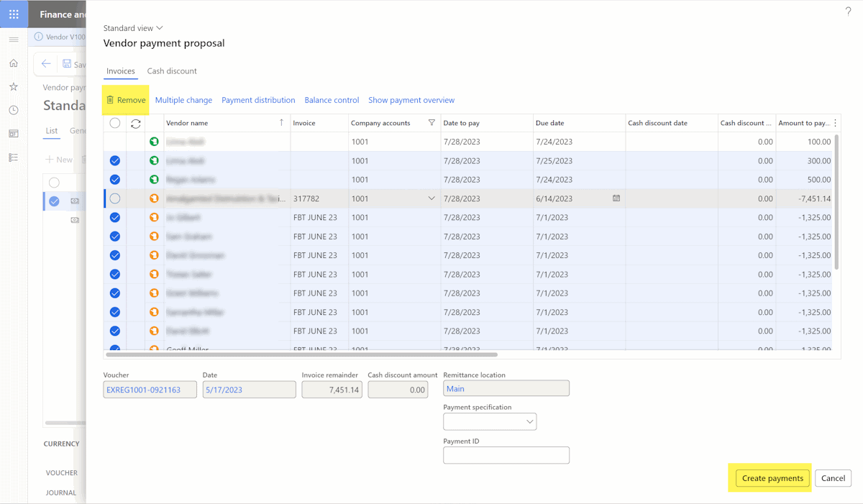This screenshot has width=863, height=504.
Task: Click the Create payments button
Action: click(772, 478)
